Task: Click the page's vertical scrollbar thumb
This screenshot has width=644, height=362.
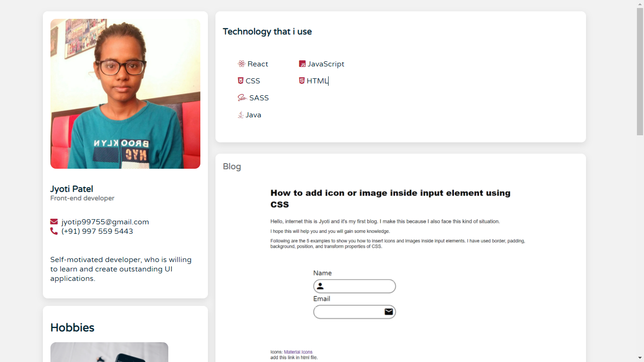Action: [x=640, y=72]
